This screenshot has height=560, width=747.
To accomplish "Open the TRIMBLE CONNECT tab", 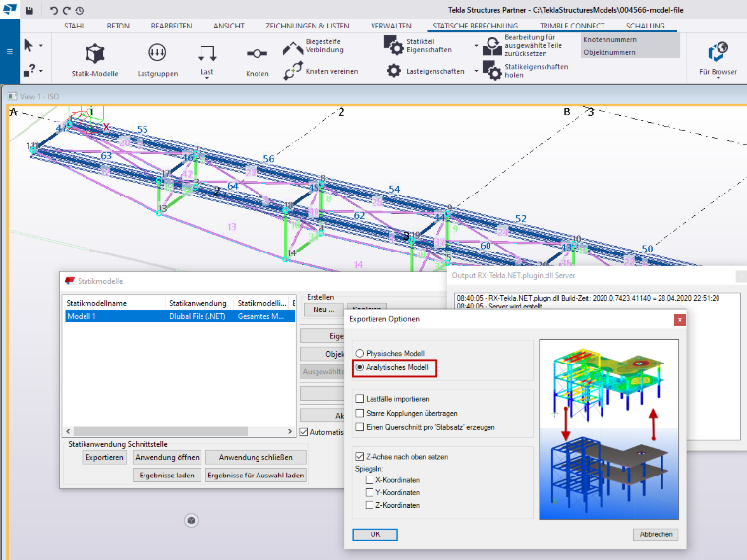I will pyautogui.click(x=572, y=26).
